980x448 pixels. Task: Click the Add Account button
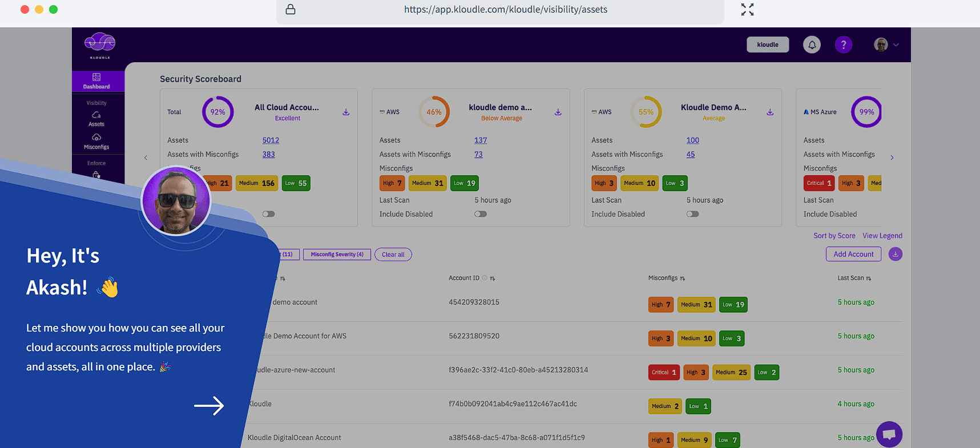point(853,254)
